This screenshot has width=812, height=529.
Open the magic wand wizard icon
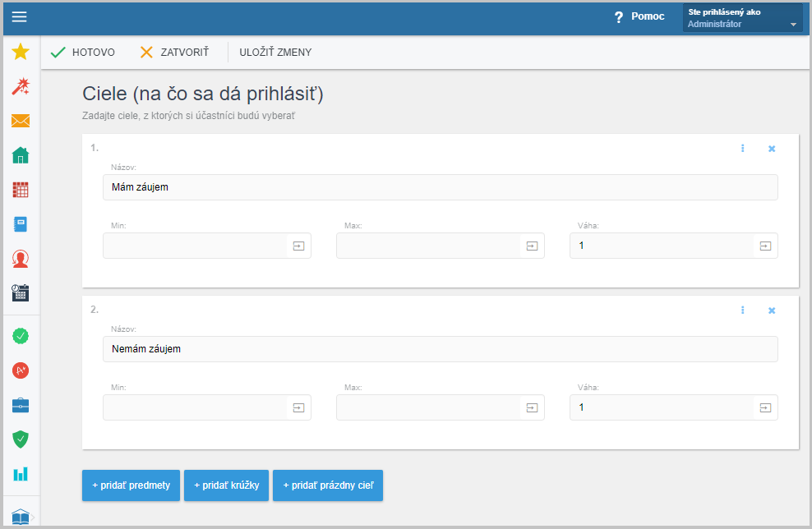pos(21,86)
